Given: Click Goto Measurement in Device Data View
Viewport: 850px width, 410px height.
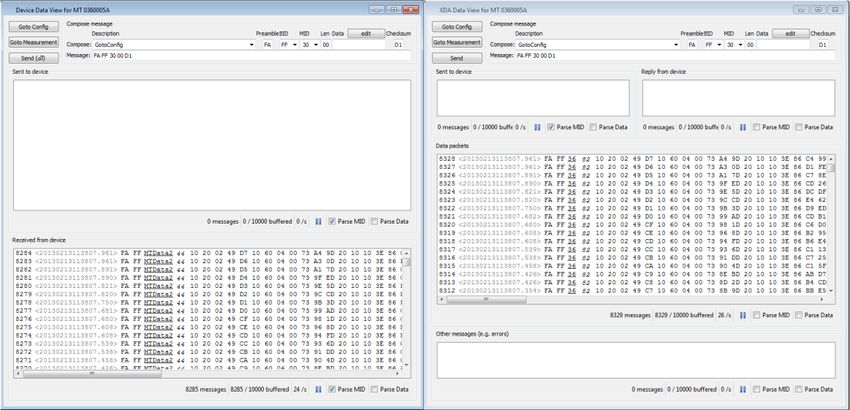Looking at the screenshot, I should 34,42.
